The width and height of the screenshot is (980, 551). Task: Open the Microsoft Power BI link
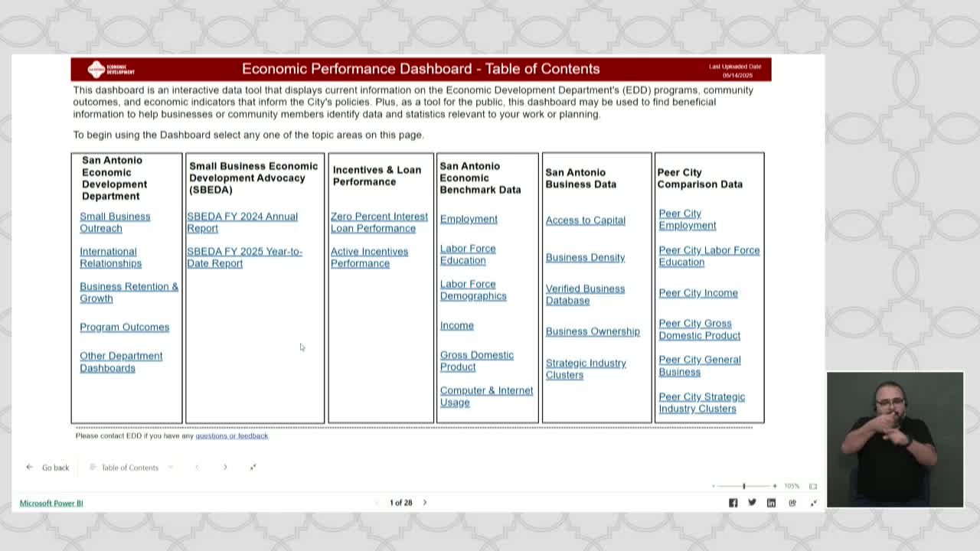(51, 503)
